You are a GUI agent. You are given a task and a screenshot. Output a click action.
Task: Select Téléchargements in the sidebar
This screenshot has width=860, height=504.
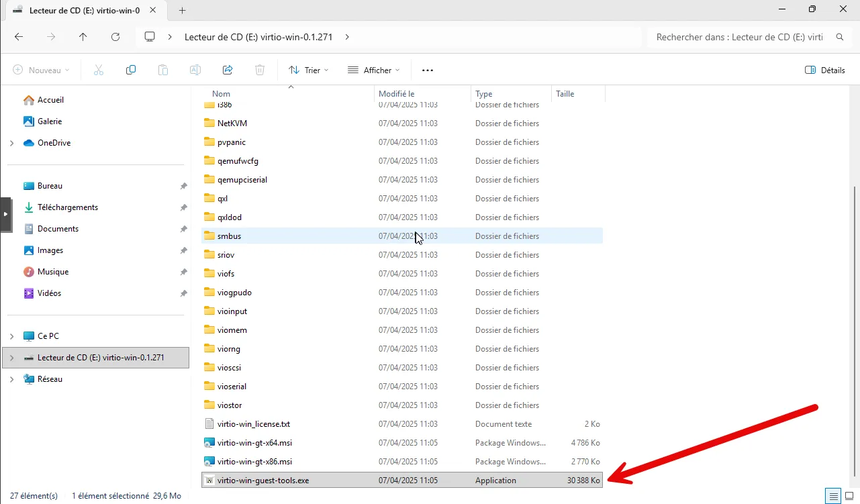click(67, 207)
